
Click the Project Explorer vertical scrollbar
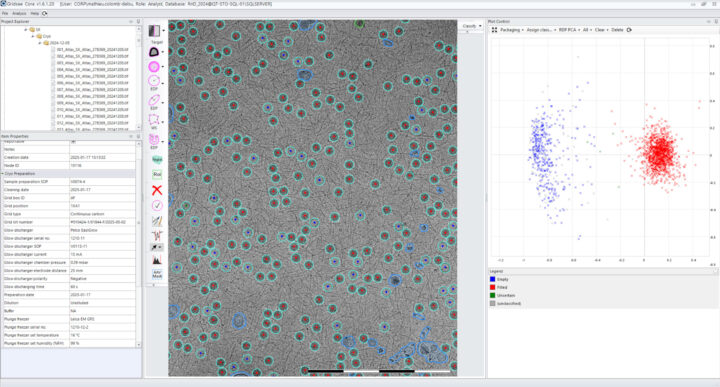(x=139, y=78)
